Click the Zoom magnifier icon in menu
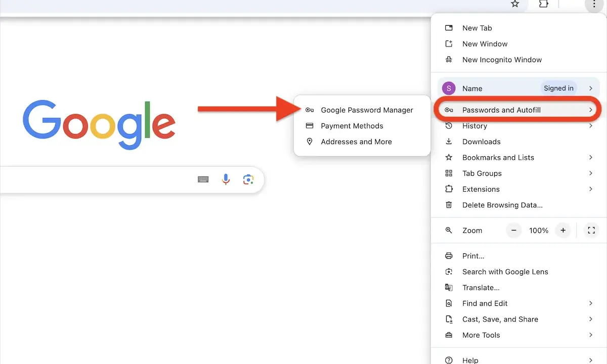This screenshot has width=607, height=364. coord(449,231)
